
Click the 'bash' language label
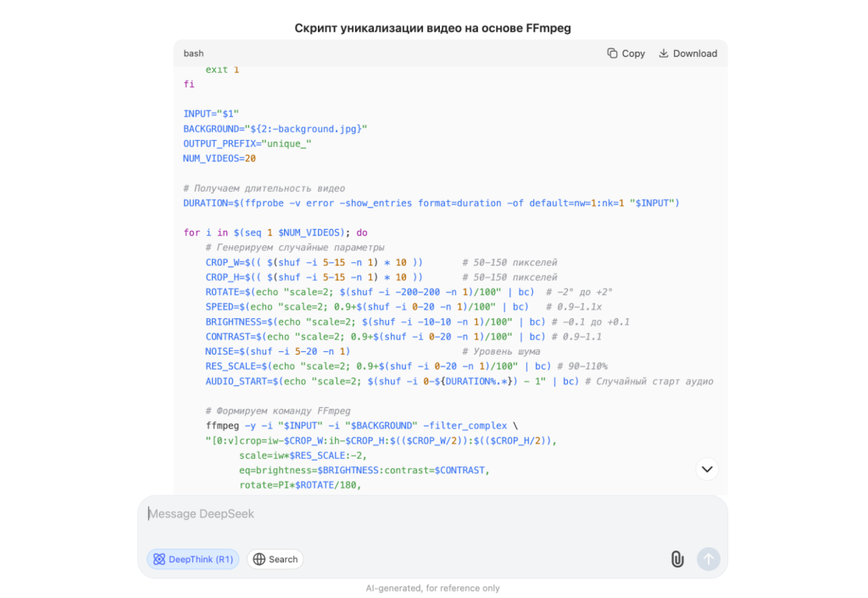point(194,53)
